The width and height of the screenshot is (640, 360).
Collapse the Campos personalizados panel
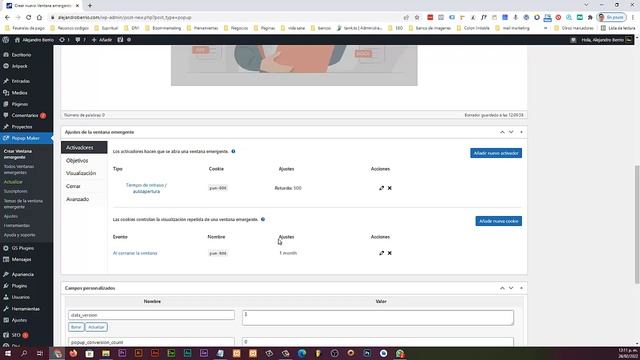tap(521, 288)
